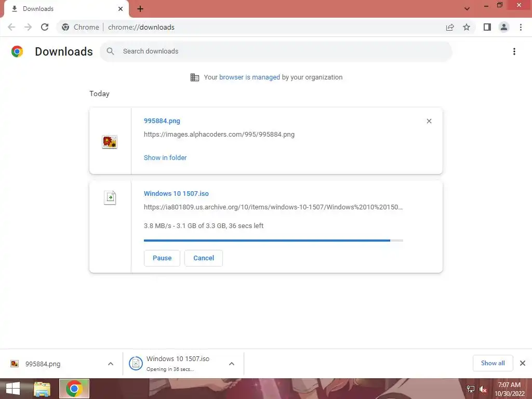Click the network tray icon

pyautogui.click(x=471, y=389)
